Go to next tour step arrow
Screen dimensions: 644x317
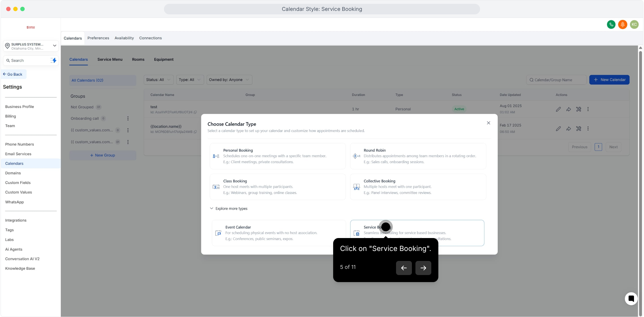(x=423, y=268)
